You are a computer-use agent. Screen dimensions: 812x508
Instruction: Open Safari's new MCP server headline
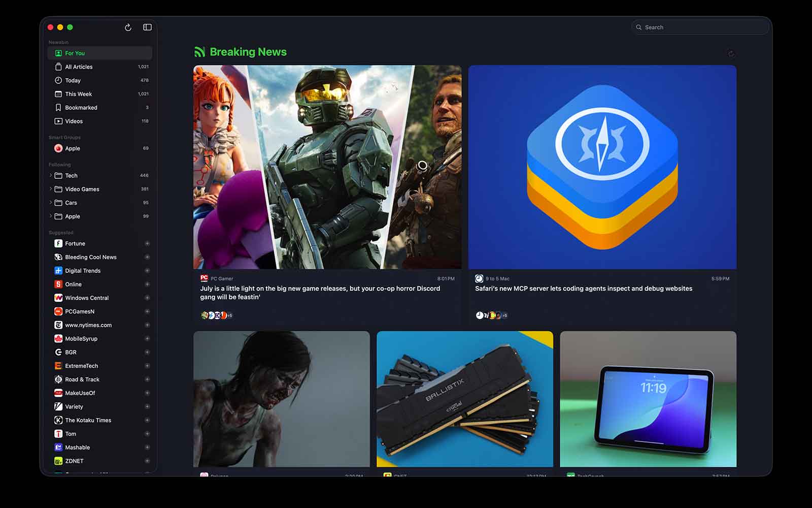point(584,289)
